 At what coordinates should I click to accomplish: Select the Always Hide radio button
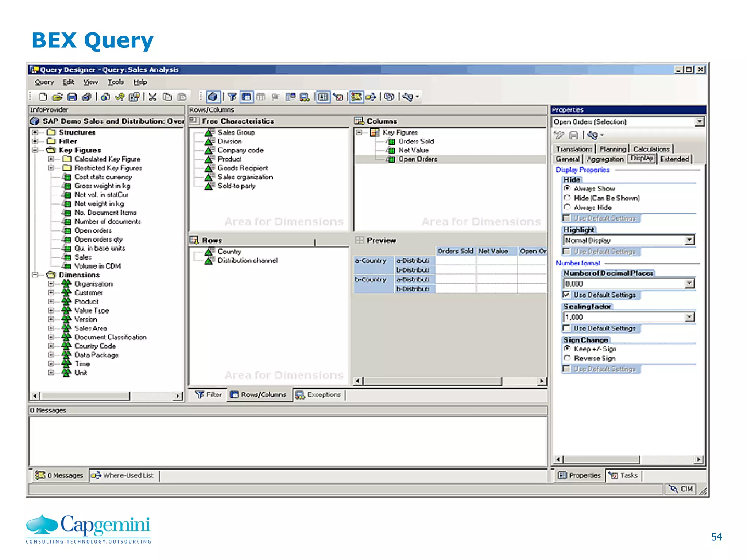click(x=567, y=207)
